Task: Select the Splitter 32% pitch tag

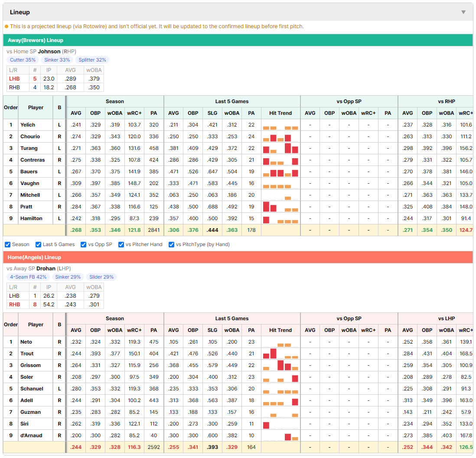Action: pyautogui.click(x=92, y=60)
